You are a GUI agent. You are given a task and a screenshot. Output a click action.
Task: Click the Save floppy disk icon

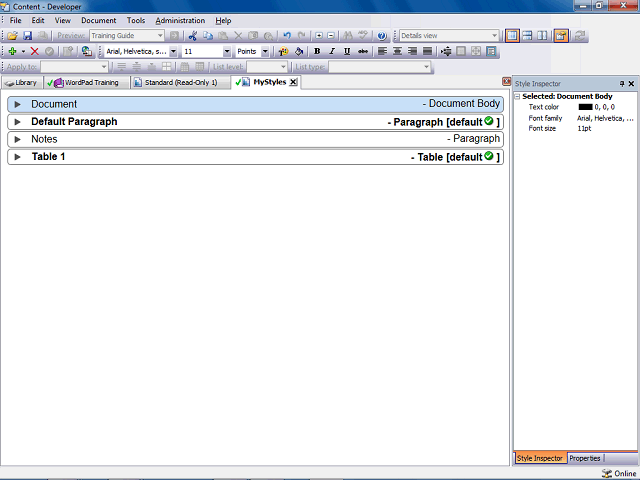27,36
